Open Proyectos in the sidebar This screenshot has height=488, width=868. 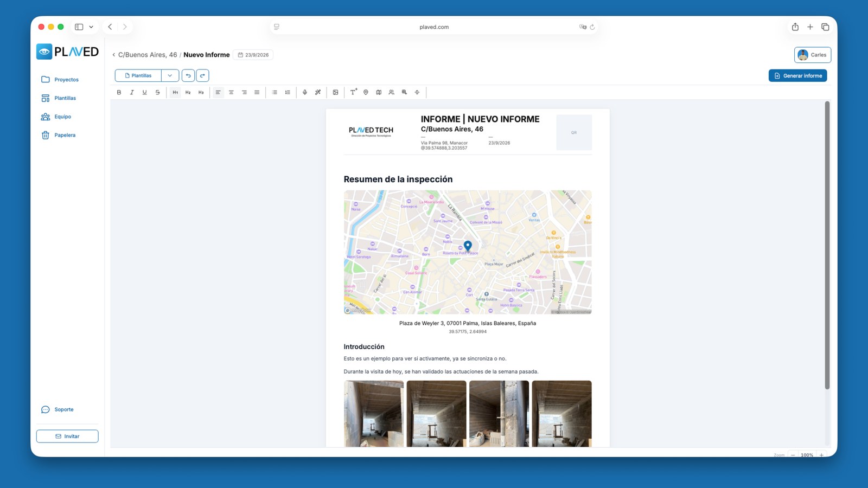coord(60,80)
